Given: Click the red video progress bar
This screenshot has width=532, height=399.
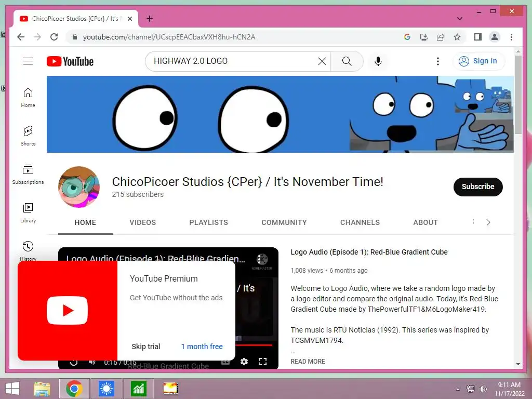Looking at the screenshot, I should (x=254, y=345).
